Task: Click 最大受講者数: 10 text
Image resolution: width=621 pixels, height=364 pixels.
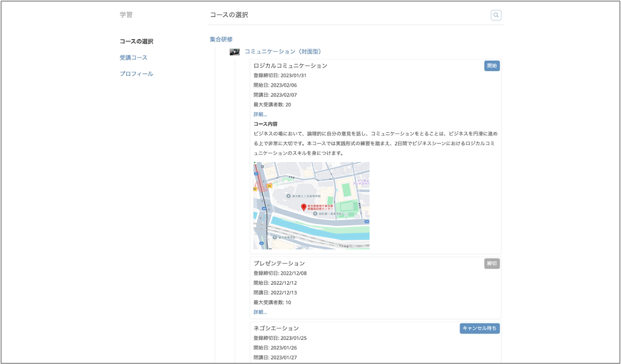Action: point(272,303)
